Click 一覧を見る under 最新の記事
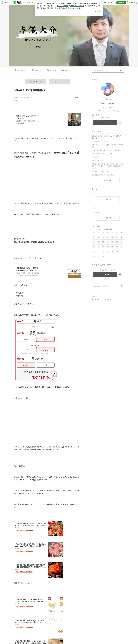This screenshot has height=644, width=138. tap(108, 181)
